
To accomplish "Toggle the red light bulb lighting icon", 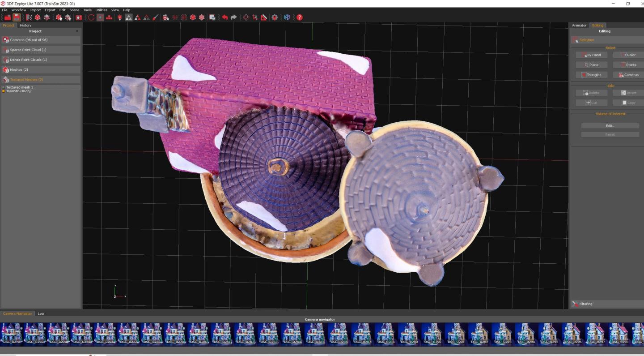I will [x=119, y=17].
